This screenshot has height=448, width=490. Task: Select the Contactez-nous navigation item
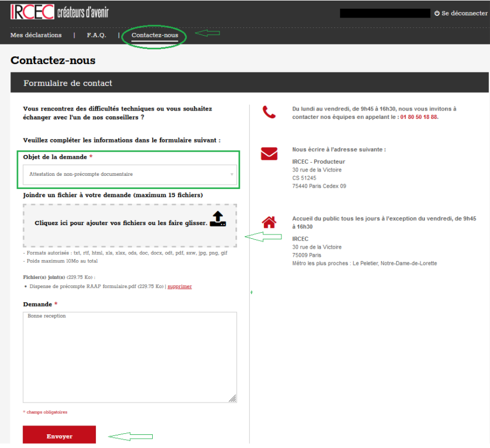click(x=155, y=36)
